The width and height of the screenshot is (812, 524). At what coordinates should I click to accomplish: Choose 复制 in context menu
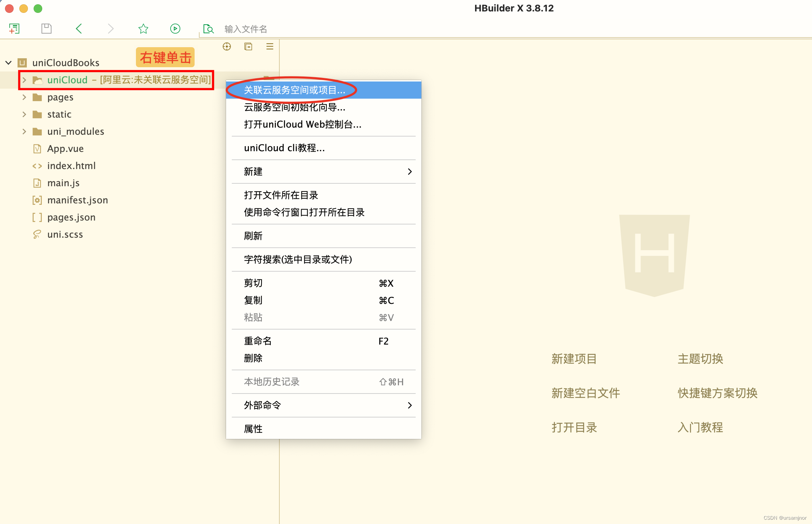324,300
